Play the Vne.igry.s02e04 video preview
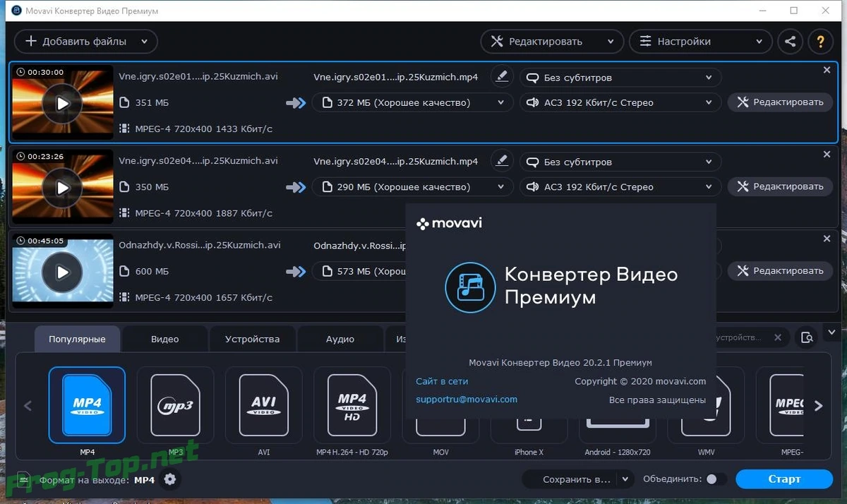This screenshot has width=847, height=504. 63,187
